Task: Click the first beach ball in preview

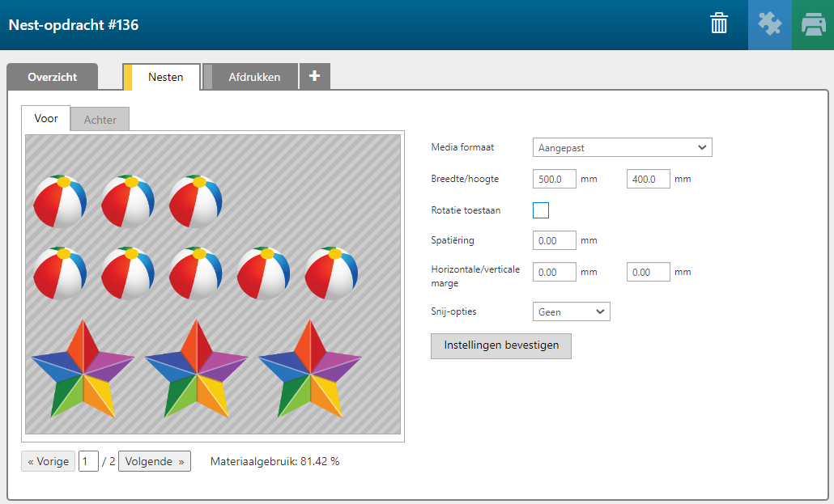Action: [x=59, y=201]
